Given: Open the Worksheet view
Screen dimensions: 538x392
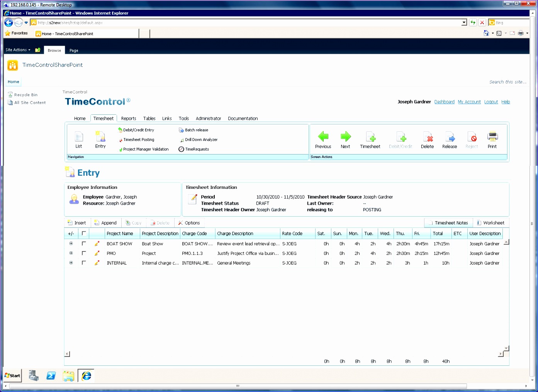Looking at the screenshot, I should pyautogui.click(x=490, y=223).
